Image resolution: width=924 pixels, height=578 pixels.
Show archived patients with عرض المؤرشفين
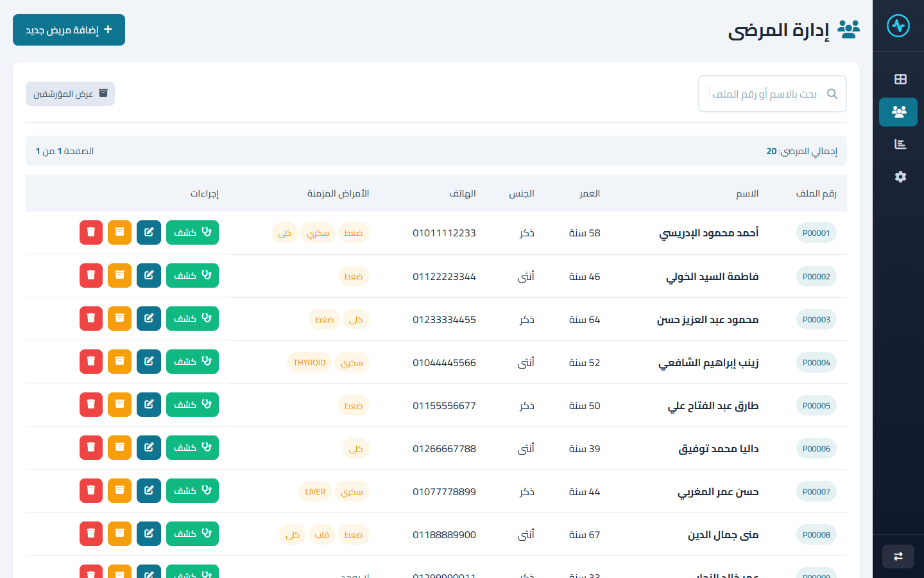pos(70,94)
